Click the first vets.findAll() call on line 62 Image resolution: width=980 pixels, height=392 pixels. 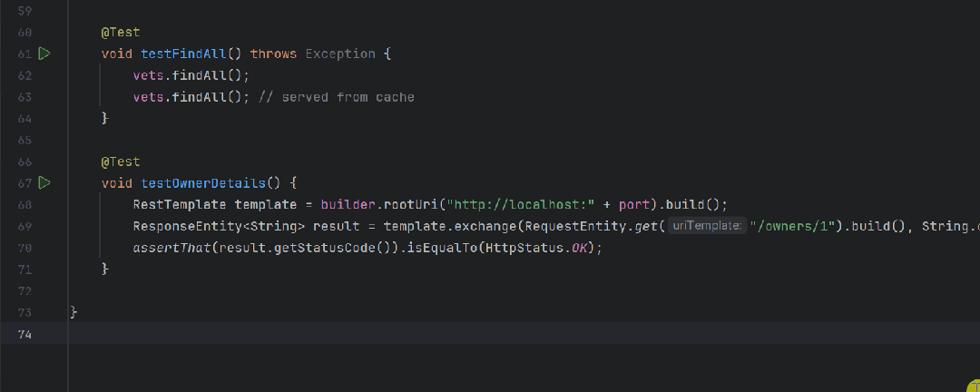pos(191,75)
